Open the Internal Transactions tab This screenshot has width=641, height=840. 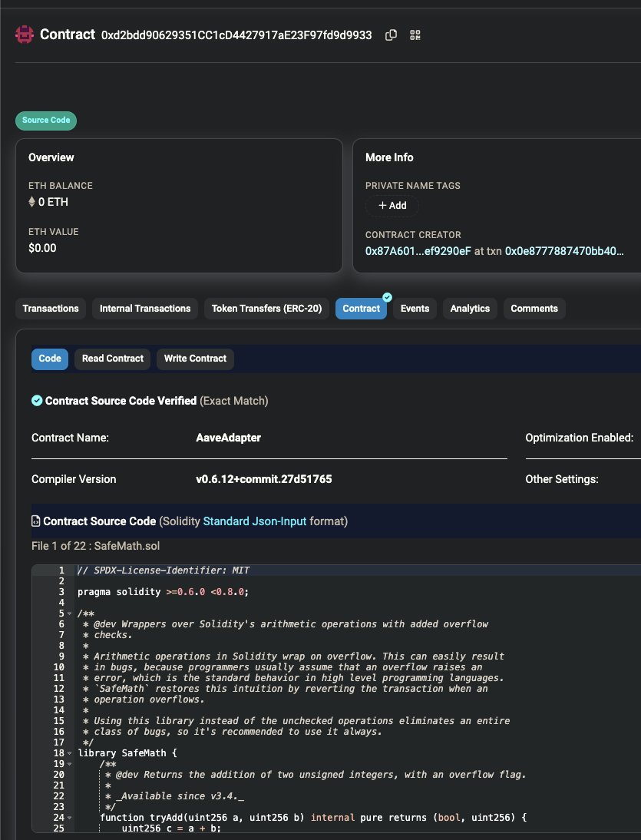(145, 309)
